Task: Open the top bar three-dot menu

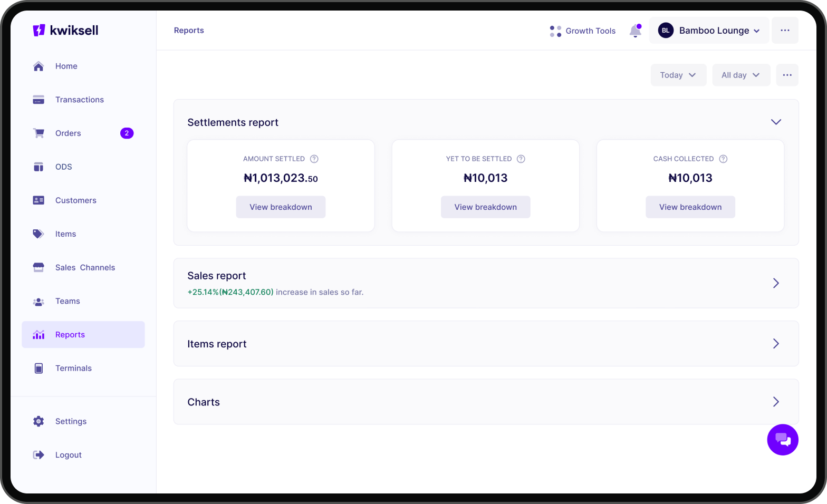Action: 785,31
